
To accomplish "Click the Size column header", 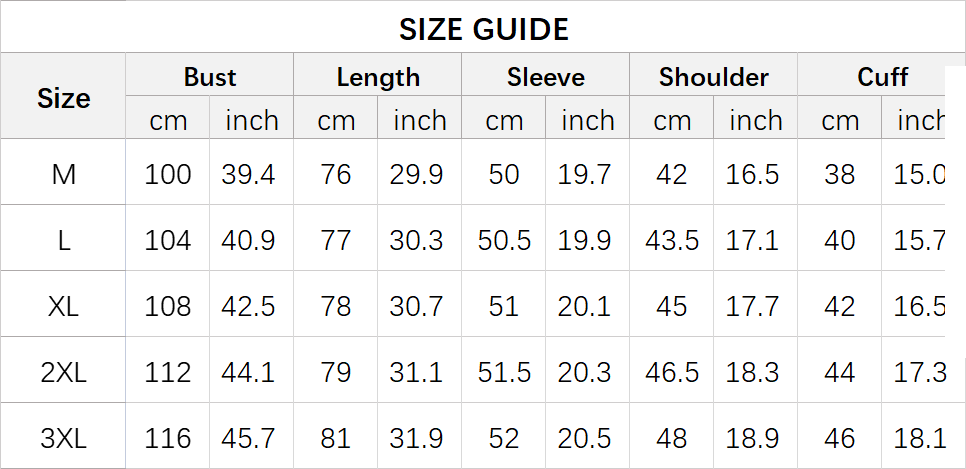I will [x=63, y=98].
